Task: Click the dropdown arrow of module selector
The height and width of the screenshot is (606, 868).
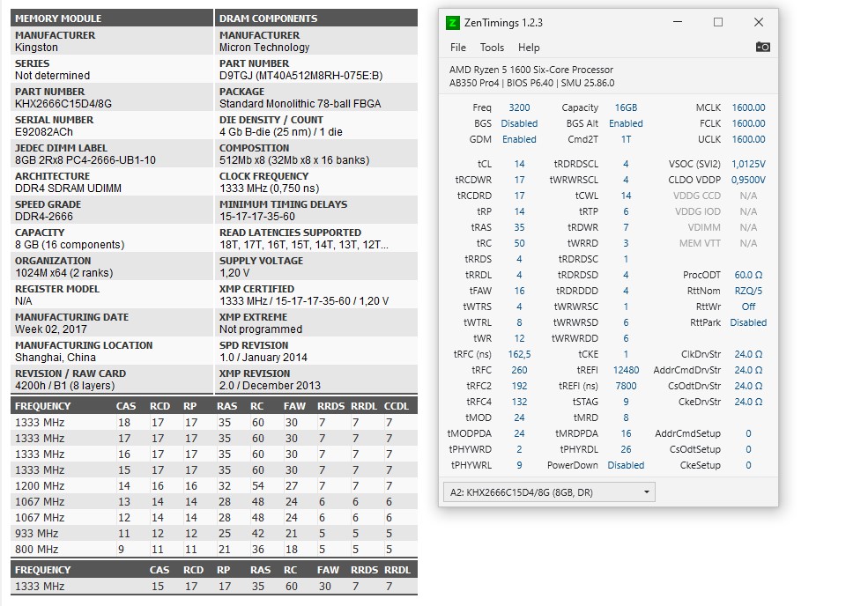Action: (646, 492)
